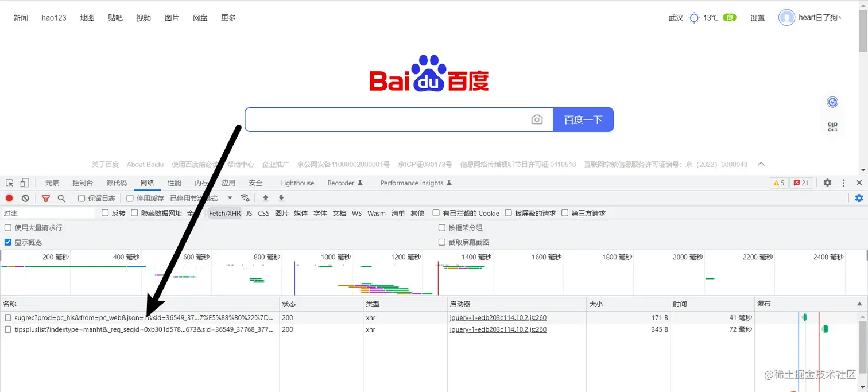Open the 性能 tab
This screenshot has width=868, height=392.
[175, 183]
